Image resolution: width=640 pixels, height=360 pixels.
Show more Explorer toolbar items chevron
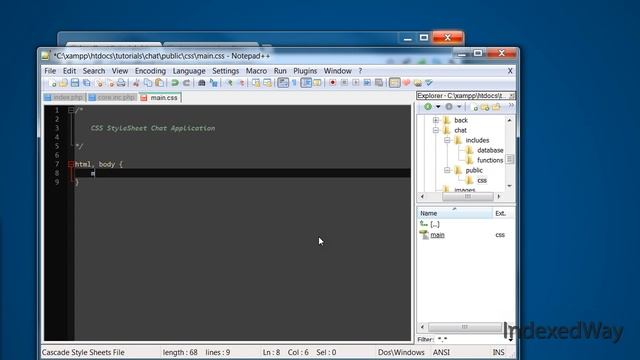(x=511, y=106)
